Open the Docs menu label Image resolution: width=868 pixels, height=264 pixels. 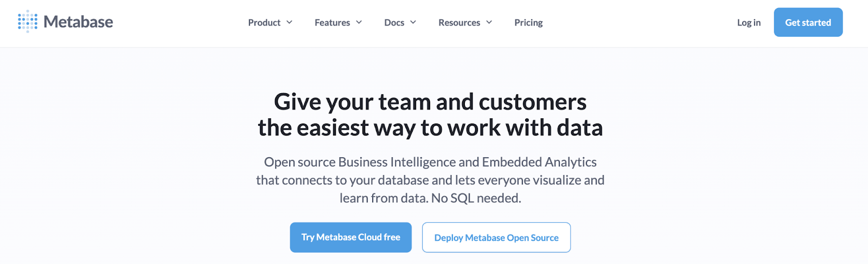[x=394, y=23]
